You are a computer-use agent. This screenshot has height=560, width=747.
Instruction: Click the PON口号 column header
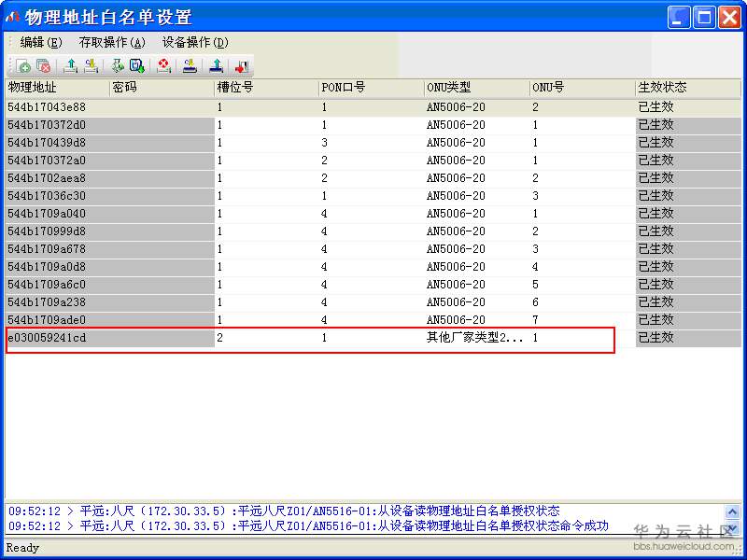(372, 88)
